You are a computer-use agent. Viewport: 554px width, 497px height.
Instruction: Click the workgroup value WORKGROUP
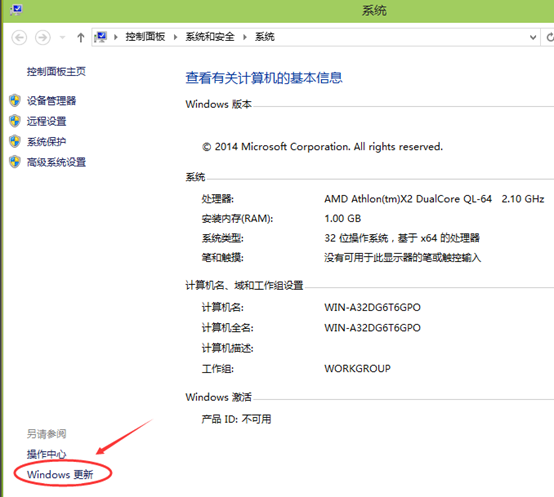[x=358, y=368]
